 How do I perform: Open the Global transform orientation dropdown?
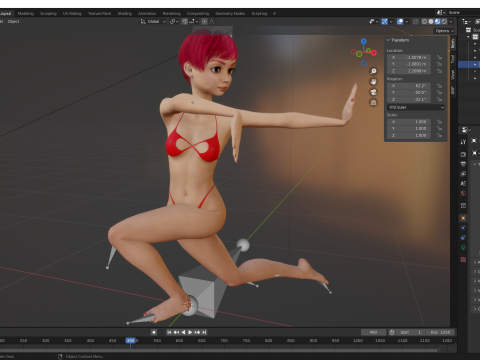click(153, 22)
